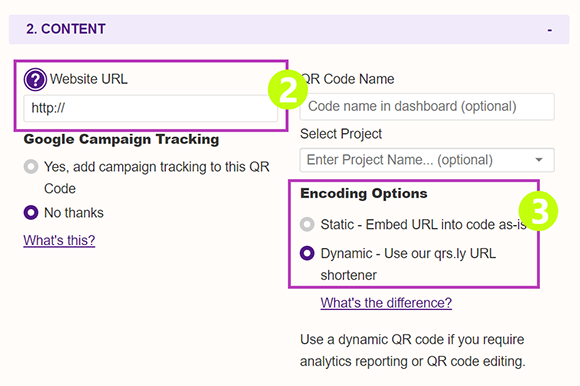The width and height of the screenshot is (580, 386).
Task: Click the 2. CONTENT section header
Action: click(x=289, y=30)
